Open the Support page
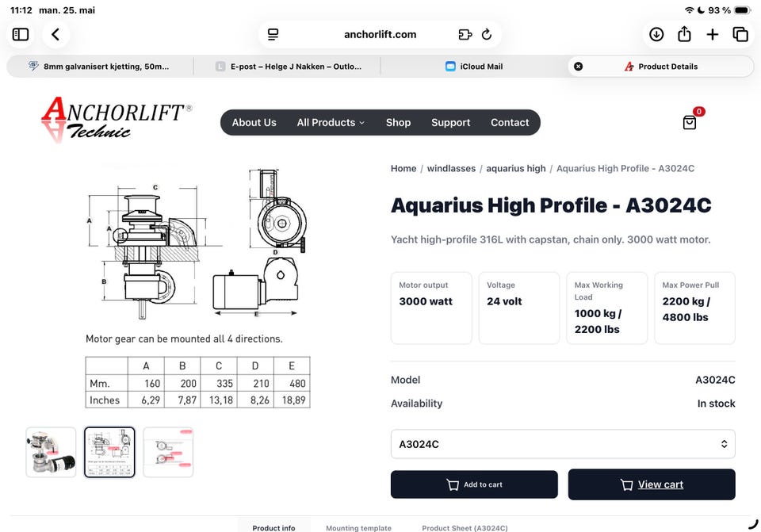 [450, 122]
